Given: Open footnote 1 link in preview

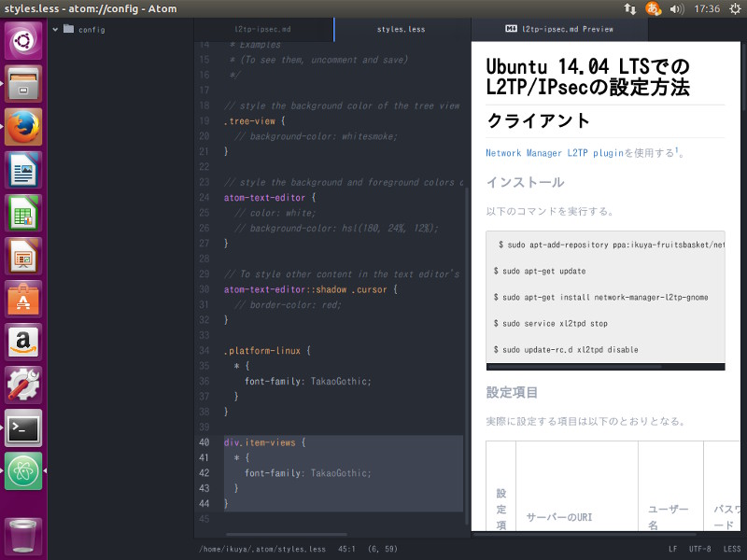Looking at the screenshot, I should [x=676, y=150].
